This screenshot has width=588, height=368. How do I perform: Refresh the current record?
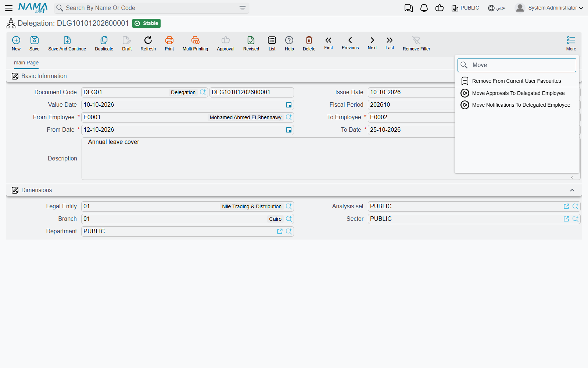(148, 43)
